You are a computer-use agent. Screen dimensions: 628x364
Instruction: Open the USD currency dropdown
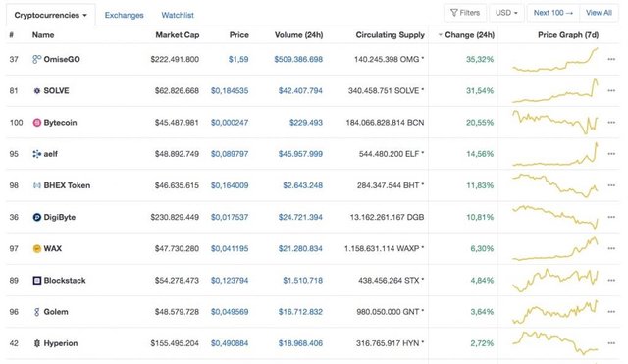click(x=506, y=13)
